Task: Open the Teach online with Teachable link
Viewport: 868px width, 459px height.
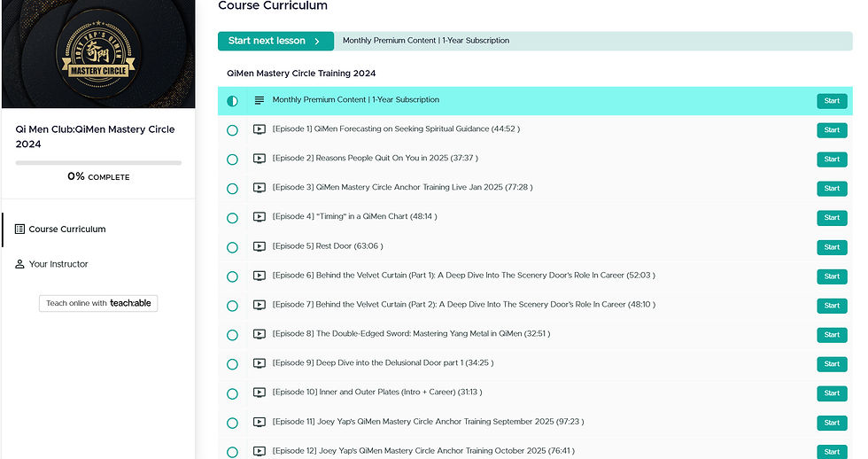Action: (98, 303)
